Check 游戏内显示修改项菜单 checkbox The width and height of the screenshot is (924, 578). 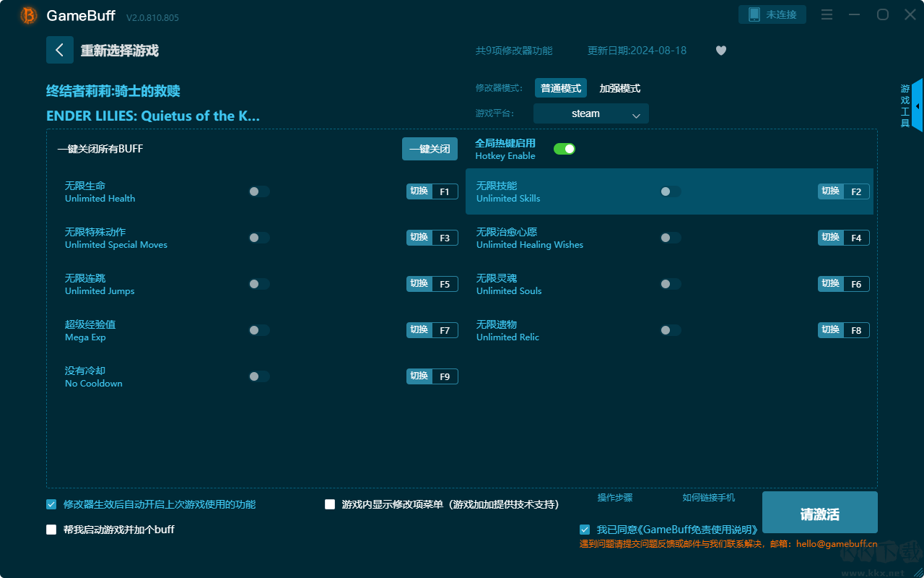[x=330, y=504]
